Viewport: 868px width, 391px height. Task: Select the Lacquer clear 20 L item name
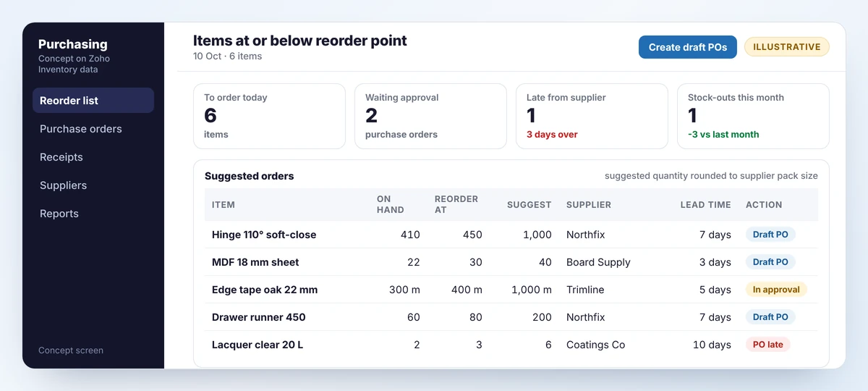tap(258, 345)
